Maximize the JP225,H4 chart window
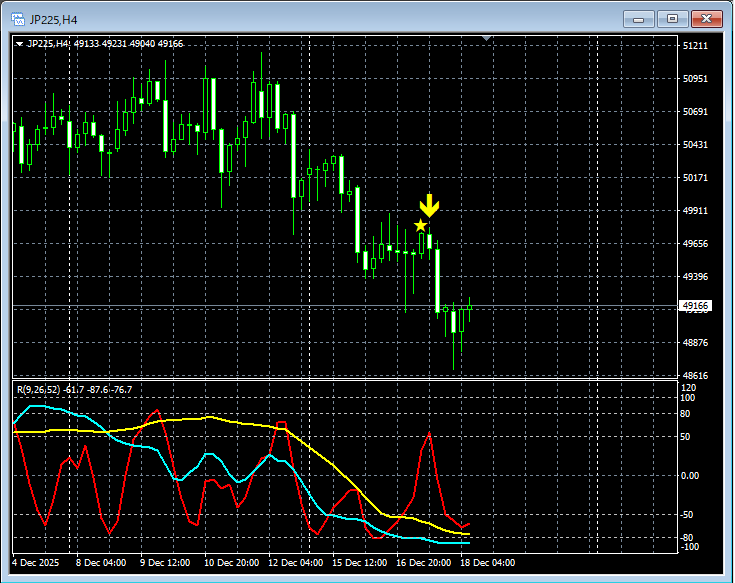 tap(672, 18)
